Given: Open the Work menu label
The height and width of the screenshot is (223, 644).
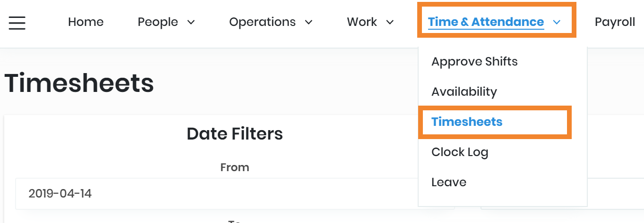Looking at the screenshot, I should pos(362,22).
